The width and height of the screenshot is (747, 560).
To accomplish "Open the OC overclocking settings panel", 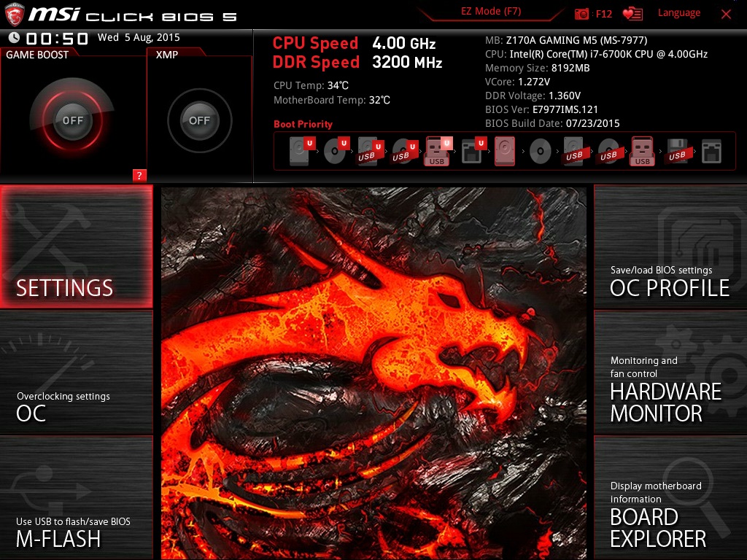I will (x=76, y=373).
